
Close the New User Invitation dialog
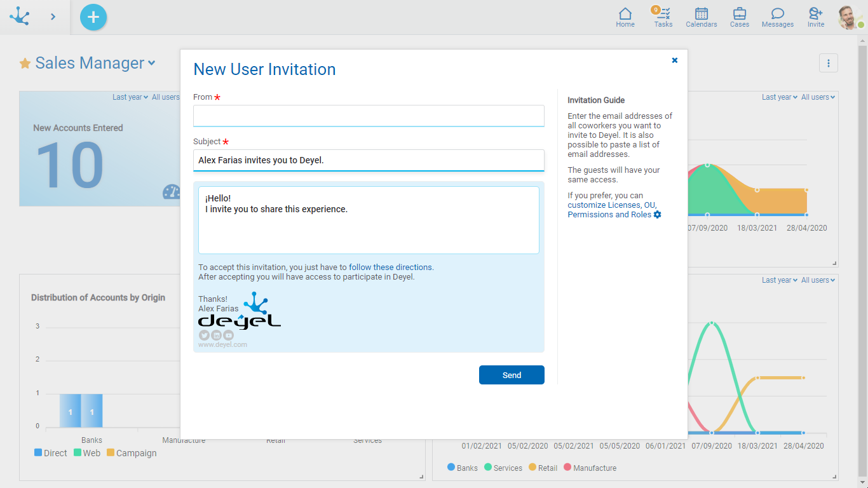click(674, 60)
